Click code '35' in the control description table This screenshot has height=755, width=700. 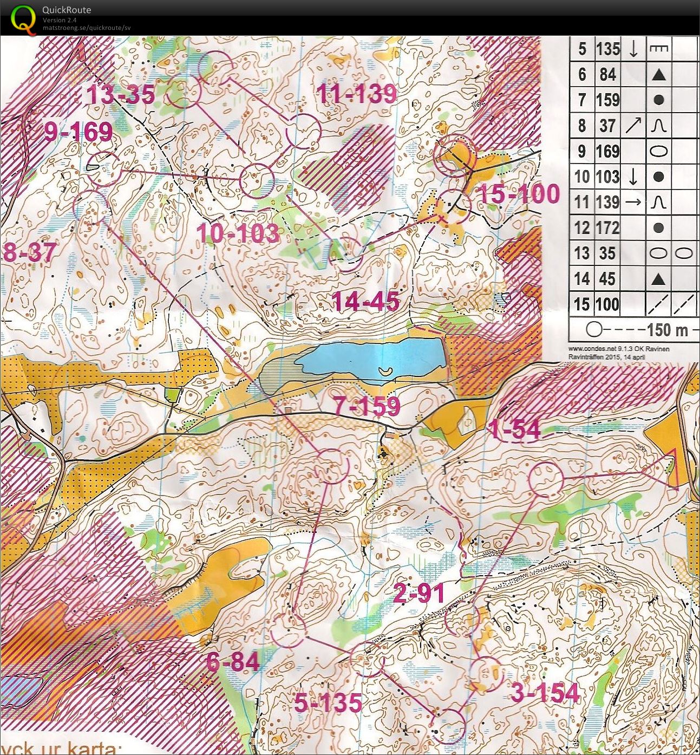tap(607, 253)
